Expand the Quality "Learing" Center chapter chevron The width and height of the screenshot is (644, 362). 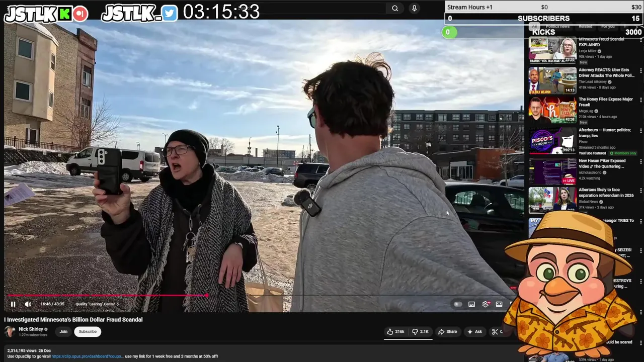pyautogui.click(x=118, y=304)
